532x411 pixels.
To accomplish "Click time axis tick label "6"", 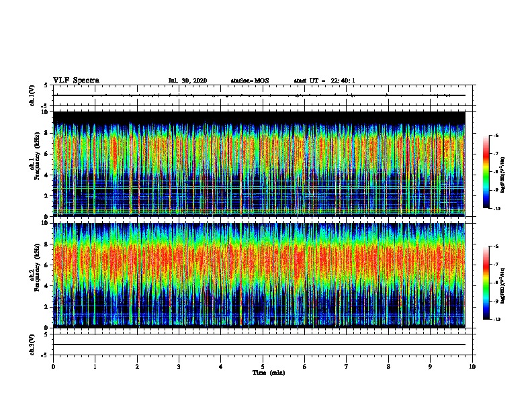I will [x=305, y=366].
